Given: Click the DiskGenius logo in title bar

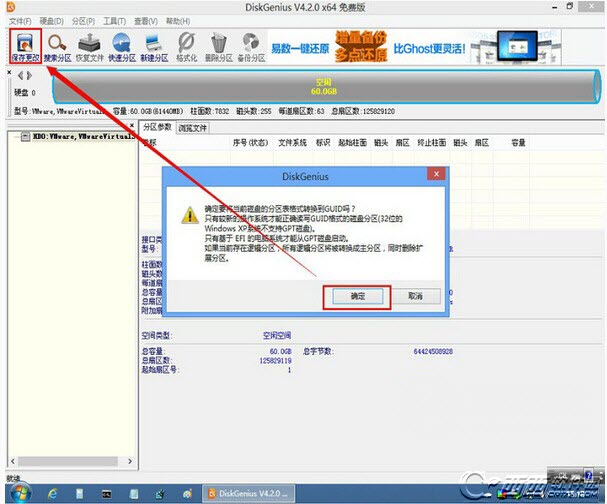Looking at the screenshot, I should [x=11, y=7].
